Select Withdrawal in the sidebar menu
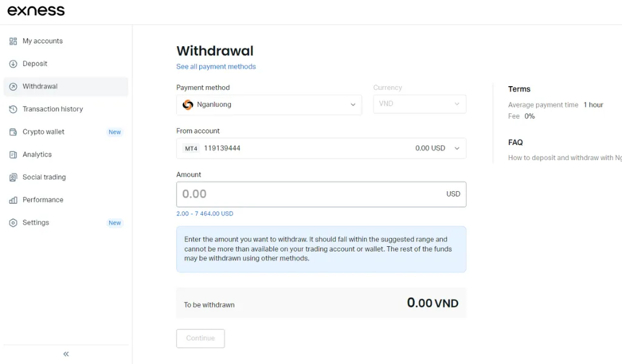The height and width of the screenshot is (364, 622). (x=40, y=87)
